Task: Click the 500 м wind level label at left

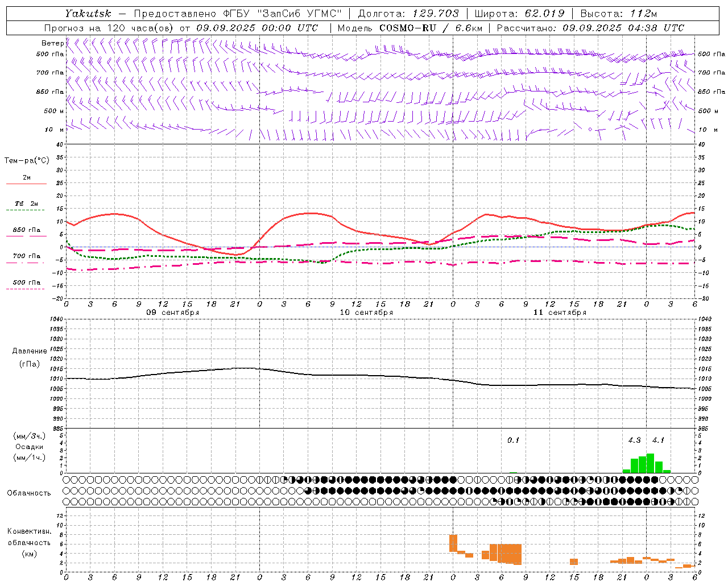Action: [x=55, y=111]
